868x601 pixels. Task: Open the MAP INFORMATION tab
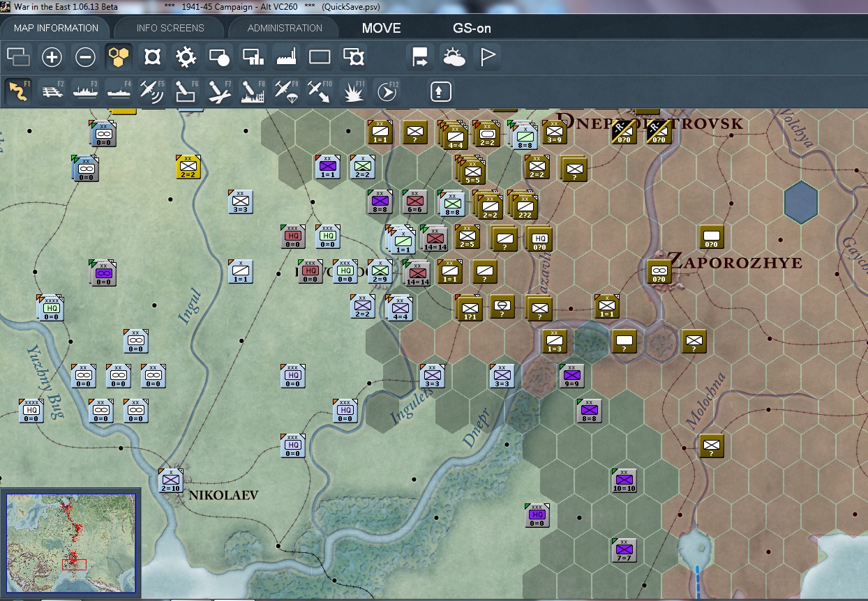pos(56,28)
